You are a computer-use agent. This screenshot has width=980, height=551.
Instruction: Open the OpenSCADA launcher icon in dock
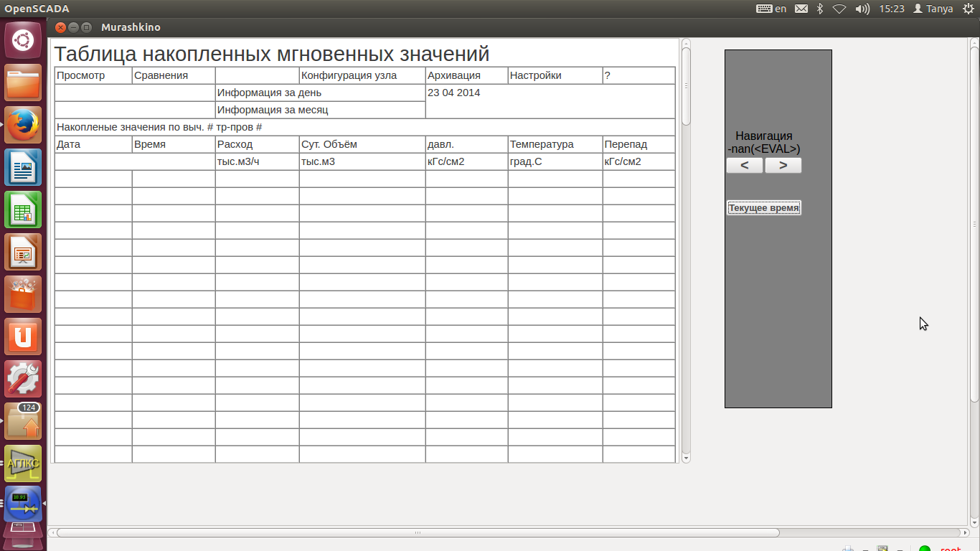[23, 504]
